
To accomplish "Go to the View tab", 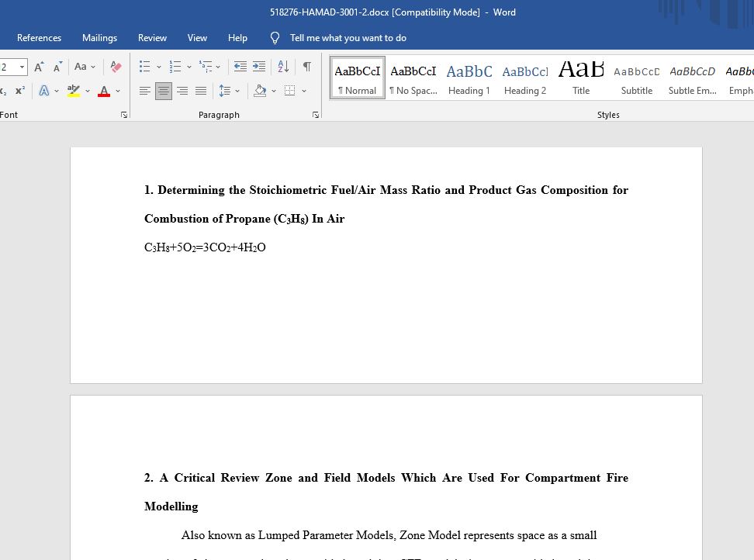I will coord(197,38).
